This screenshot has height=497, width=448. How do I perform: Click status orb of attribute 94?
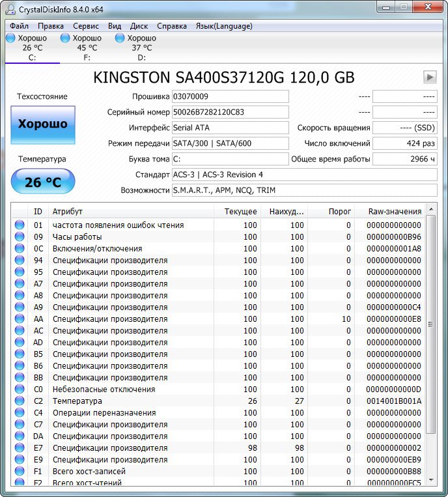click(x=20, y=260)
